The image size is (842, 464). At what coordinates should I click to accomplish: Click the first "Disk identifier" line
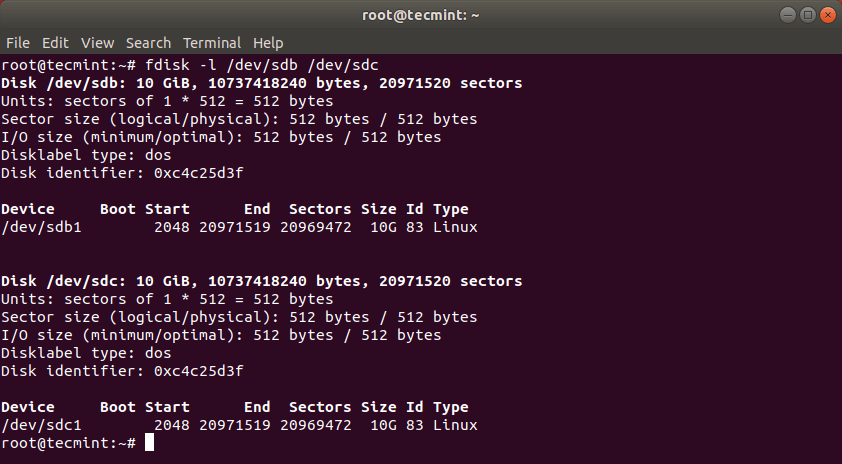click(122, 173)
